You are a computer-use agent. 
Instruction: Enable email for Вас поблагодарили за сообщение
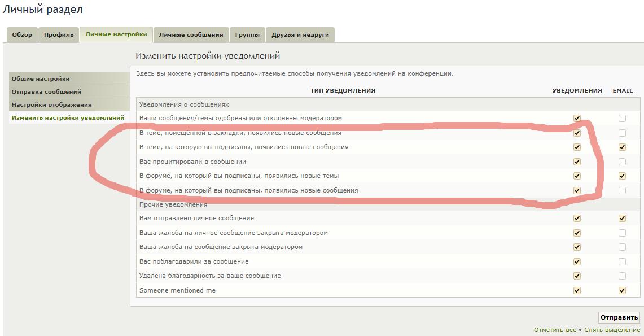pyautogui.click(x=622, y=261)
